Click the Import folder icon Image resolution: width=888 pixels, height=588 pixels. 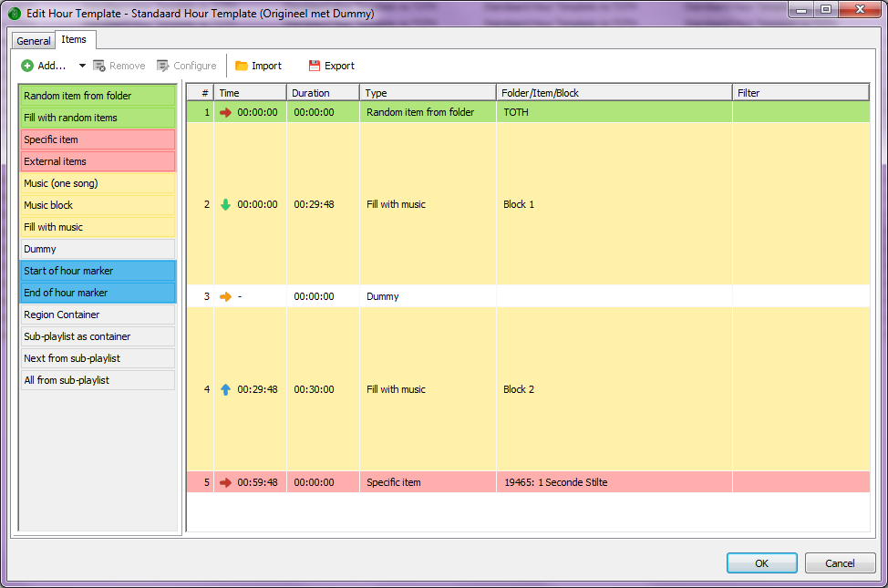[242, 66]
